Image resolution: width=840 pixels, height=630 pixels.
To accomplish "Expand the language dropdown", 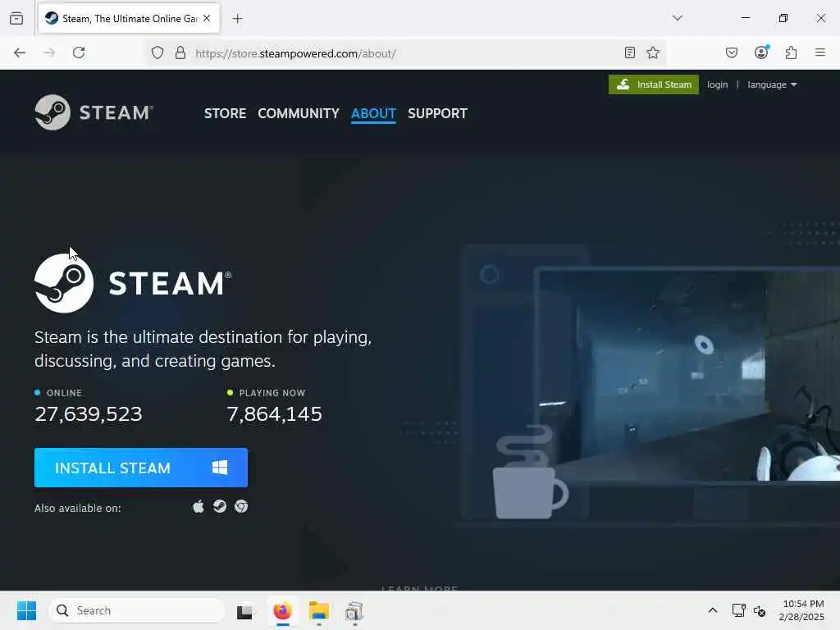I will pyautogui.click(x=772, y=84).
